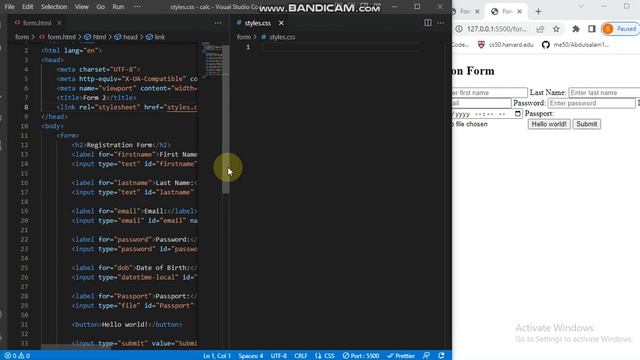
Task: Click the Ln 1, Col 1 status item
Action: 217,356
